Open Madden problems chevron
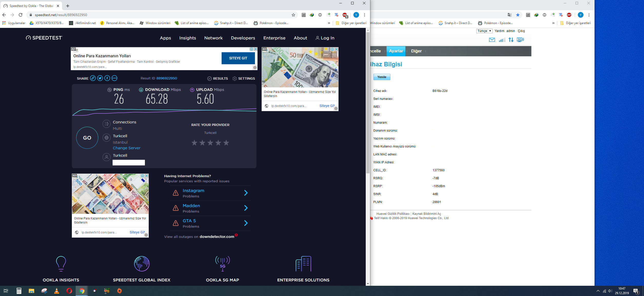 (x=246, y=208)
